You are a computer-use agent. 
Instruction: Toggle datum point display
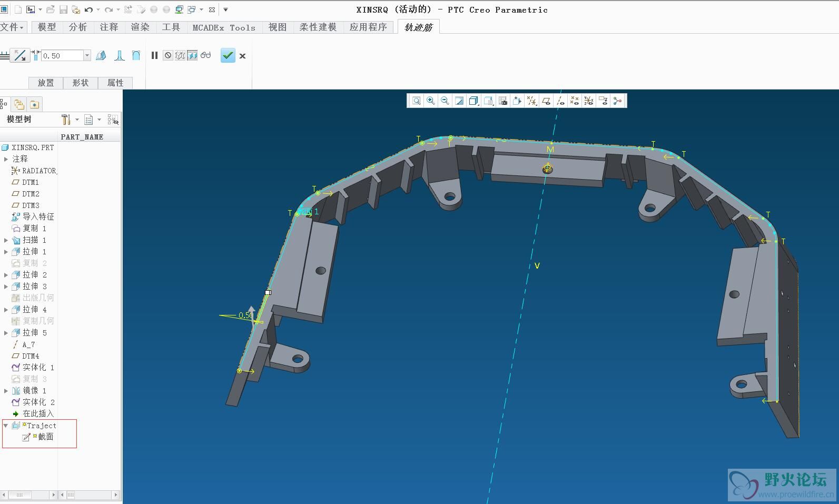click(575, 101)
